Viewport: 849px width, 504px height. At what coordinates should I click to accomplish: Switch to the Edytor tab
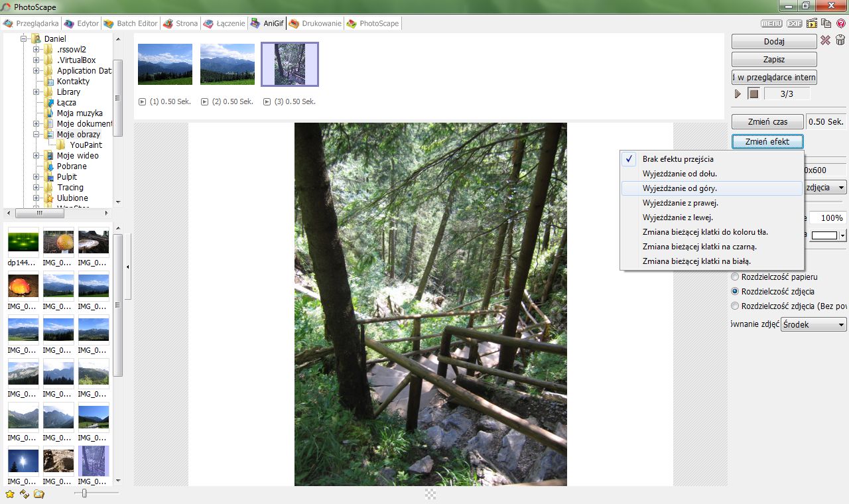(82, 23)
